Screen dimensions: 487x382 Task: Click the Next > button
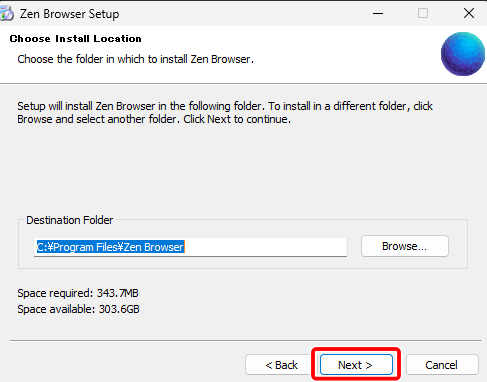click(x=356, y=365)
